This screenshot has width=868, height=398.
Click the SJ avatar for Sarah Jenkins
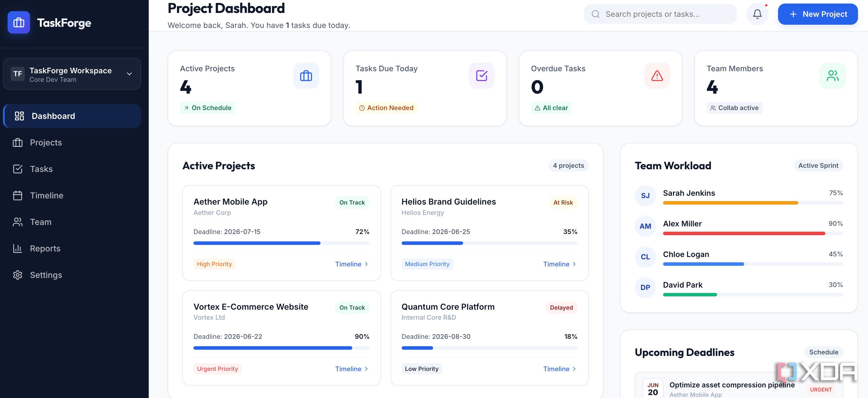click(x=645, y=196)
